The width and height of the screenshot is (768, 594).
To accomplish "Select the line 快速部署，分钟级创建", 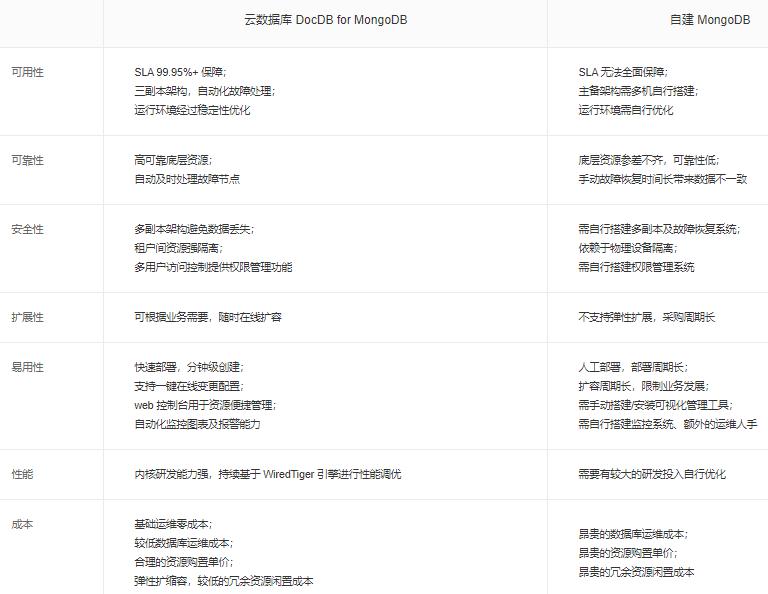I will 189,367.
